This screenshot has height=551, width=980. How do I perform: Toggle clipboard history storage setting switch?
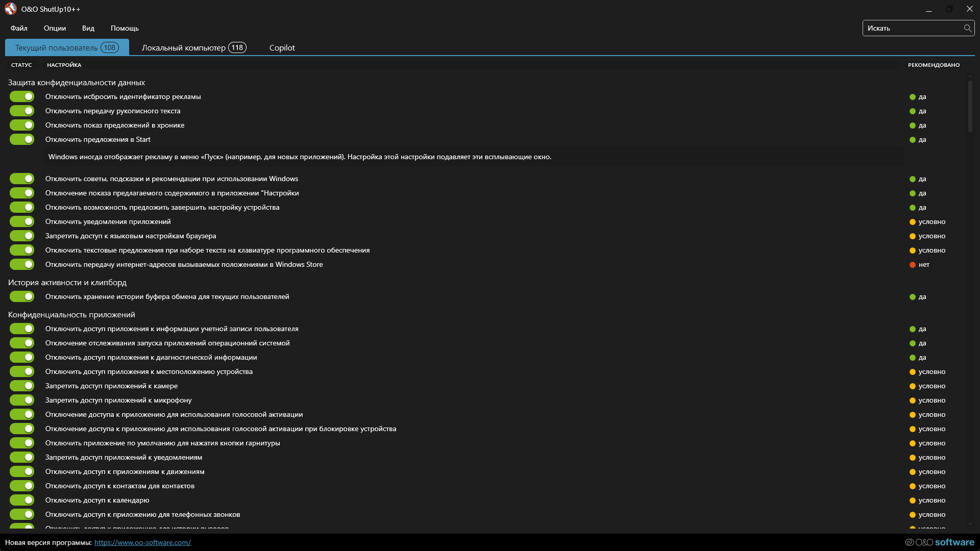[22, 296]
